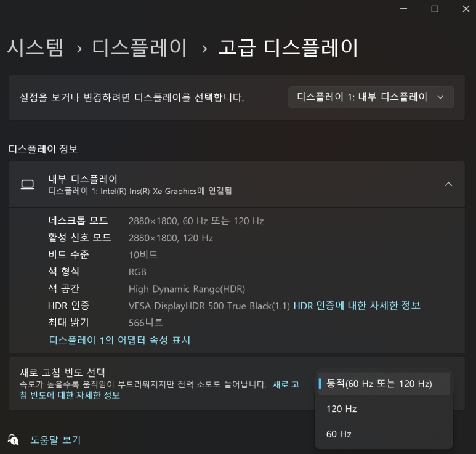Open 도움말 보기 link

point(55,440)
